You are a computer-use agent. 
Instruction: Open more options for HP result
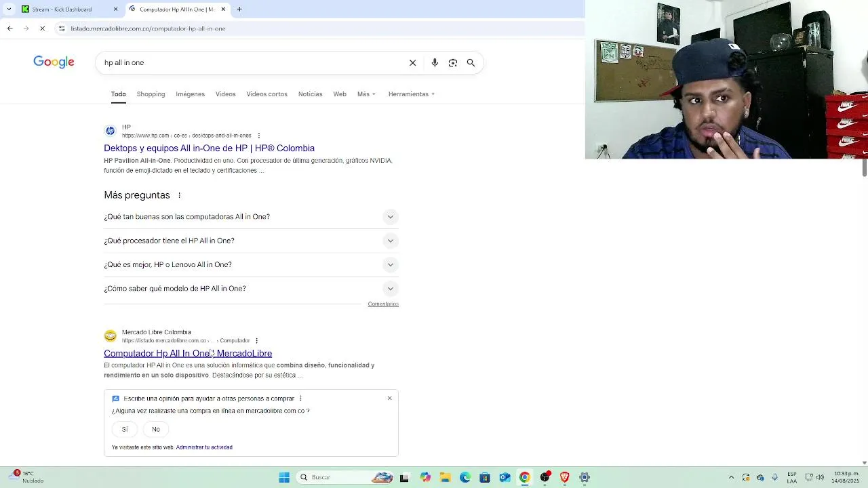pyautogui.click(x=258, y=136)
